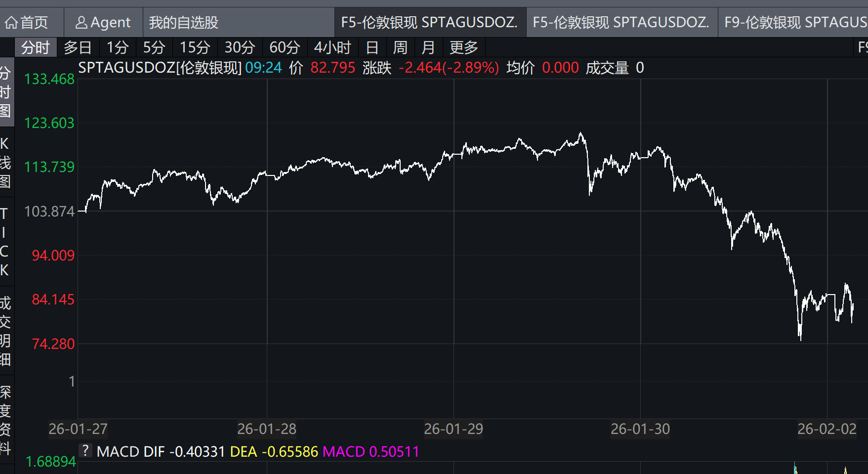
Task: Switch to the first F5-伦敦银现 tab
Action: click(x=429, y=23)
